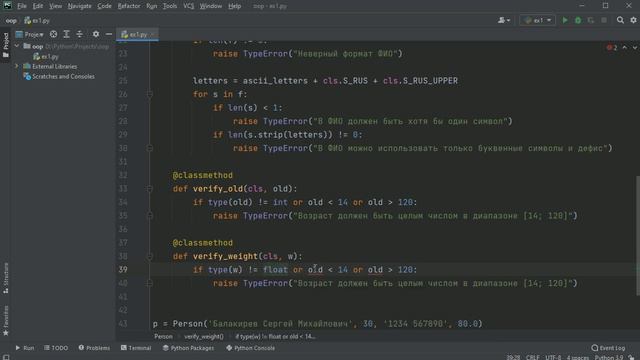Toggle Favorites tool window side button
Viewport: 640px width, 360px height.
6,320
